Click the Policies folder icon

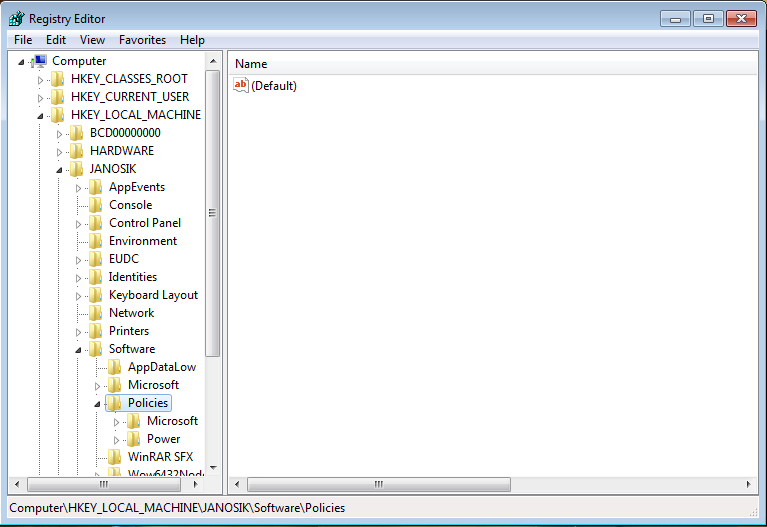pos(115,403)
